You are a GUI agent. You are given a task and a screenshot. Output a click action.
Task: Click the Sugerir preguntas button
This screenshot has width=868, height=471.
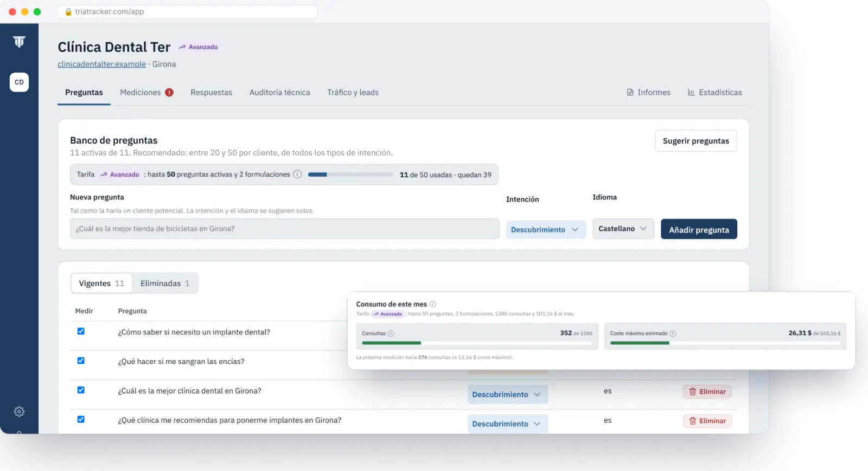(x=696, y=141)
